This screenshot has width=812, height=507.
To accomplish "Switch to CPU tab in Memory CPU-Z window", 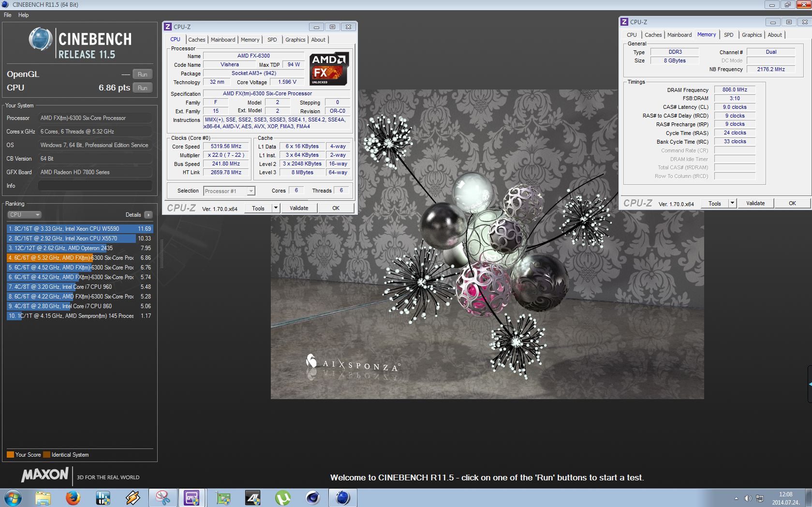I will point(632,35).
